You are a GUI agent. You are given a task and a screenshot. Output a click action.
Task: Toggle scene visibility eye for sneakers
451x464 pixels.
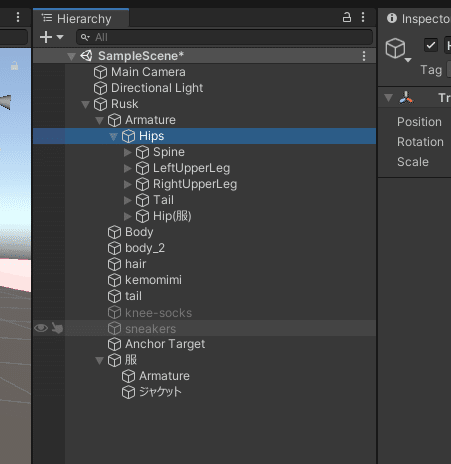[x=41, y=328]
